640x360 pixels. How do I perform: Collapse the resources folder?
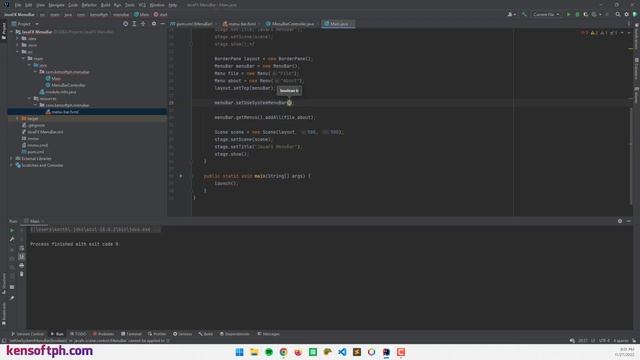tap(29, 98)
